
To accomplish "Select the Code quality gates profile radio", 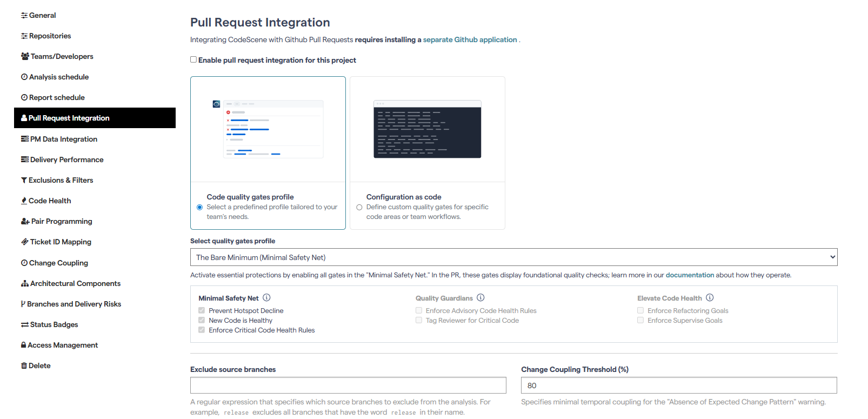I will point(199,208).
